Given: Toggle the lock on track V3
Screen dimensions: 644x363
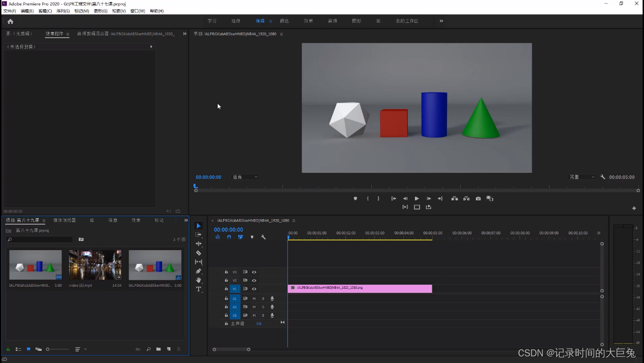Looking at the screenshot, I should (227, 272).
